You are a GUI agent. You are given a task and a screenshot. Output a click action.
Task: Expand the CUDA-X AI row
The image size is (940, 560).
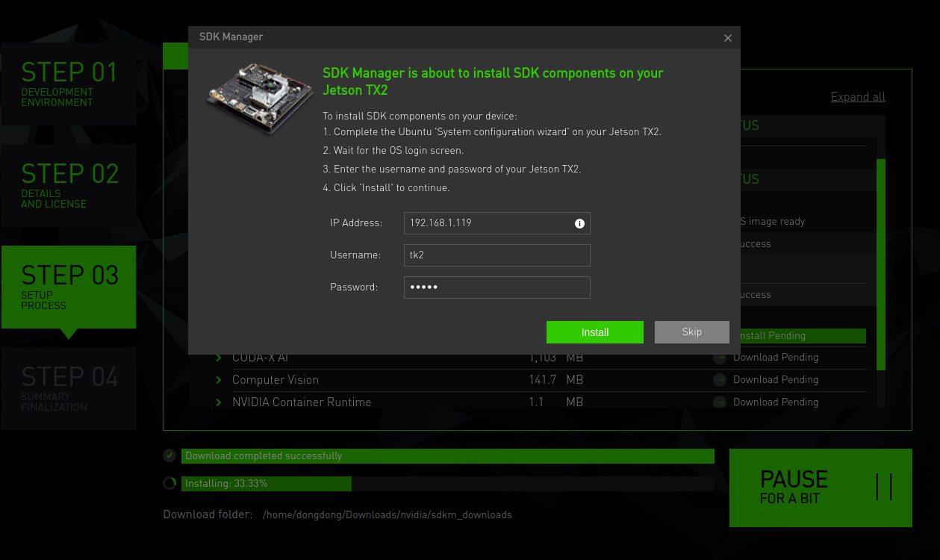(219, 358)
